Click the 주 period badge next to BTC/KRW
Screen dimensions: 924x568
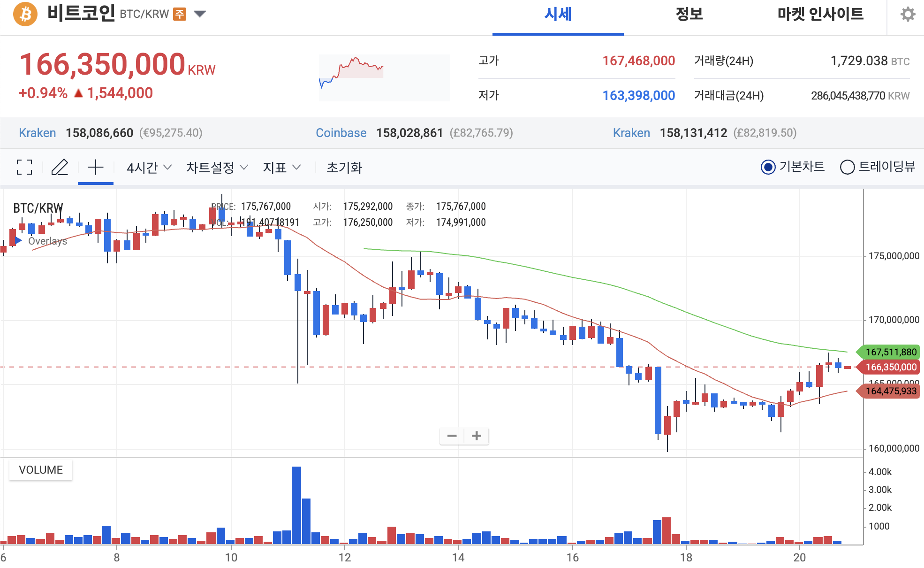(179, 14)
